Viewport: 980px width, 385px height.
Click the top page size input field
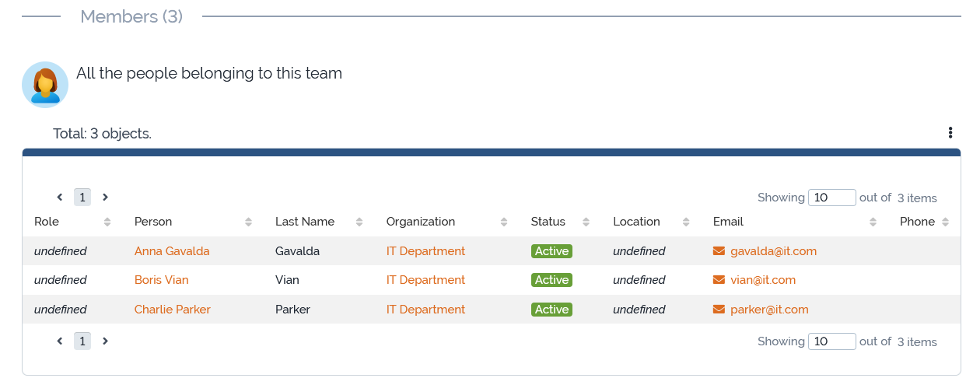coord(831,198)
